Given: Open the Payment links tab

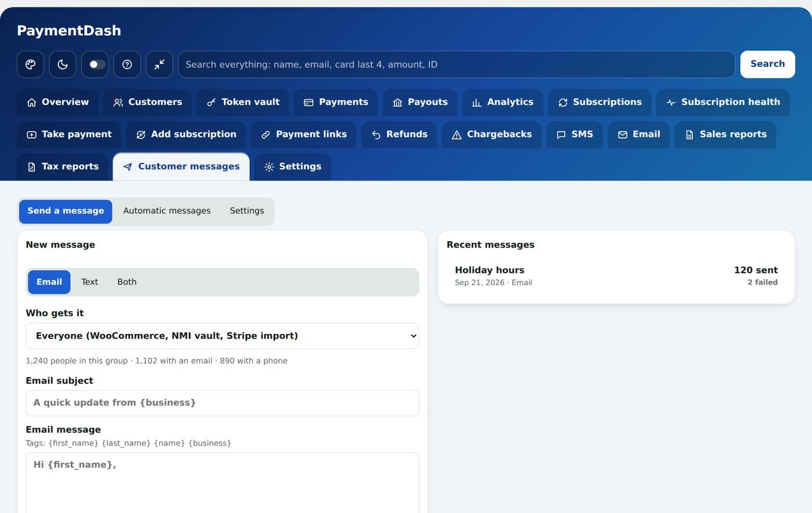Looking at the screenshot, I should coord(304,134).
